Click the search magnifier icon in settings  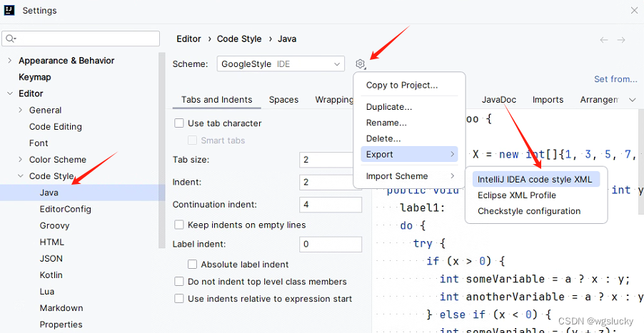pos(11,39)
